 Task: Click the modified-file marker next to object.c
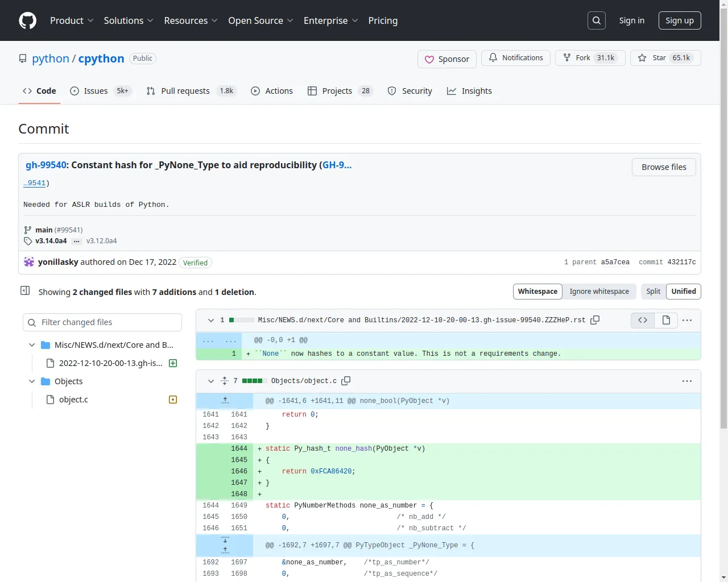click(x=173, y=400)
